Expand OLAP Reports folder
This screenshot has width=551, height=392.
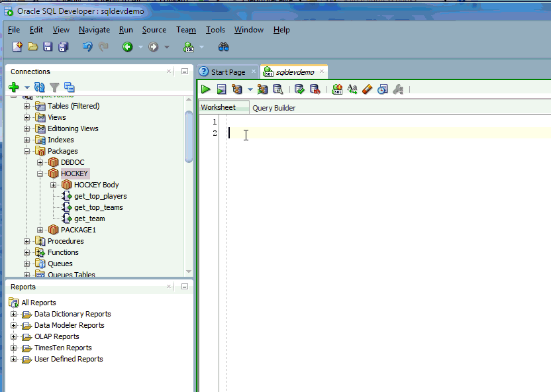pos(13,336)
